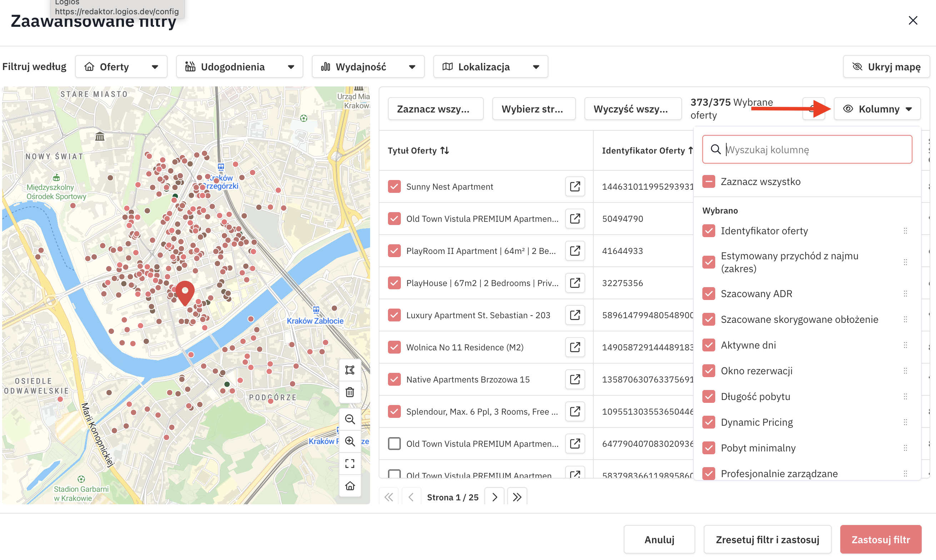Activate the map area selection tool icon

(x=350, y=370)
